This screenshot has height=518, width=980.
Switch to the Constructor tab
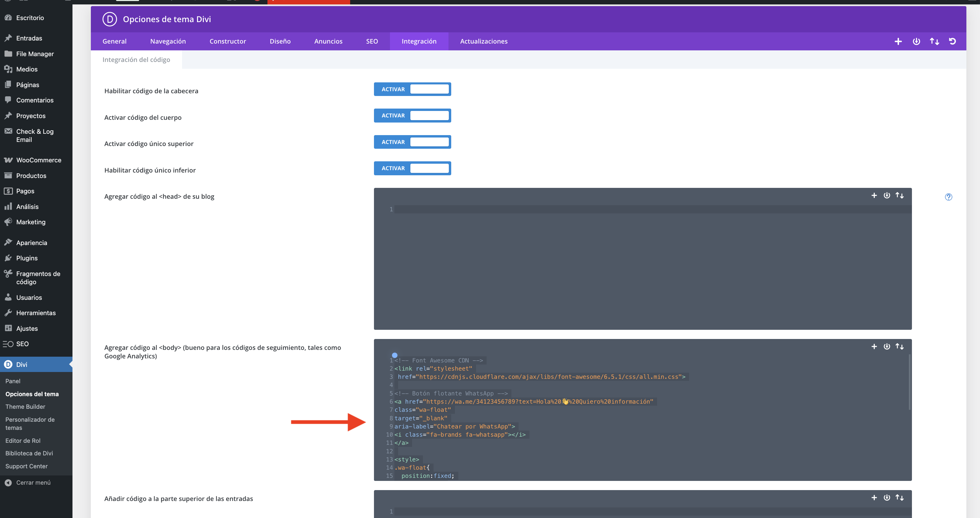pos(228,41)
